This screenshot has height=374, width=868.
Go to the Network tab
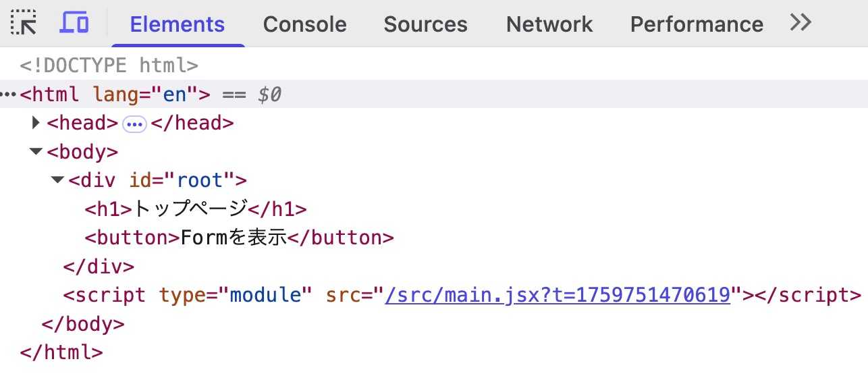[x=549, y=24]
